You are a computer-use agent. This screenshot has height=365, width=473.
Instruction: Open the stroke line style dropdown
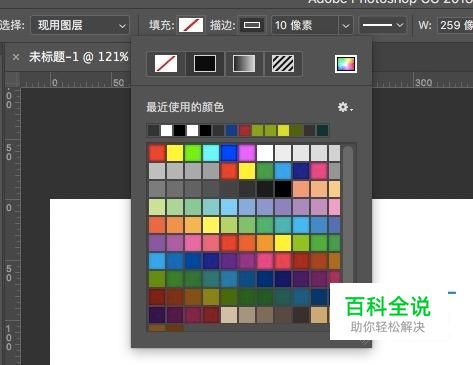[383, 25]
